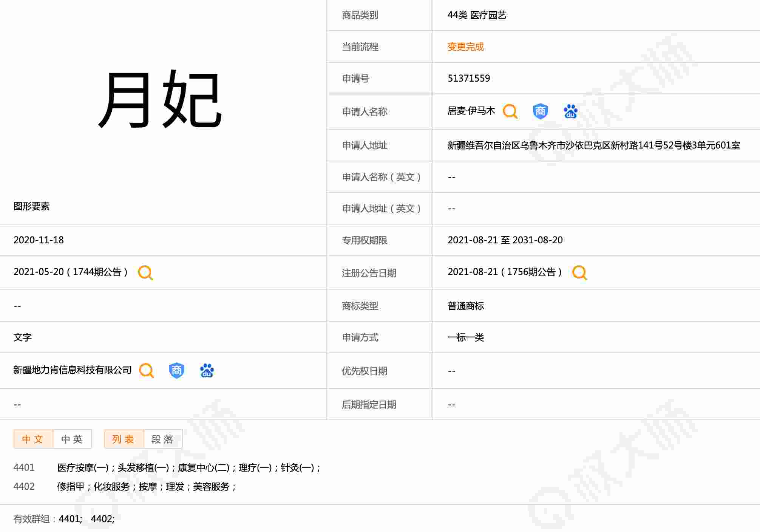Select 列表 list view toggle
This screenshot has width=760, height=532.
coord(124,439)
